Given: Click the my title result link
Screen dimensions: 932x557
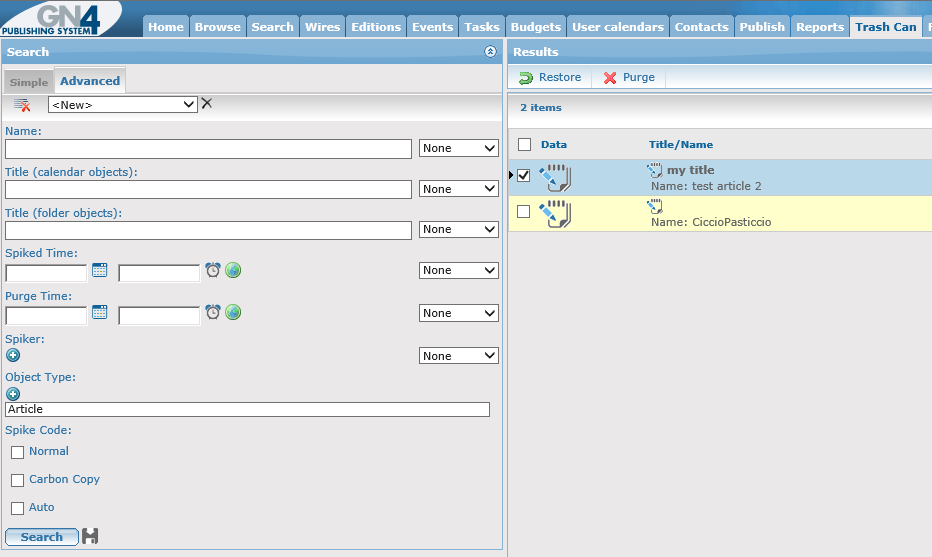Looking at the screenshot, I should tap(691, 170).
